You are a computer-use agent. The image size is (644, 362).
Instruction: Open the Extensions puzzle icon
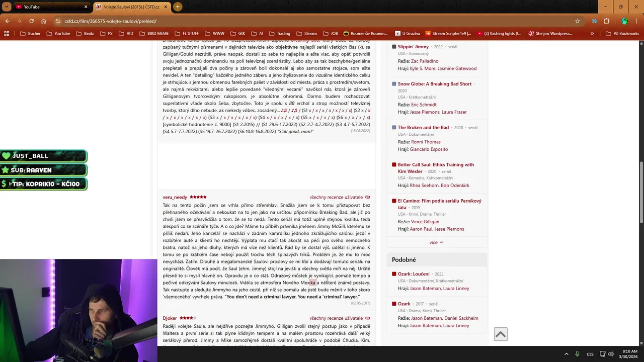tap(606, 21)
